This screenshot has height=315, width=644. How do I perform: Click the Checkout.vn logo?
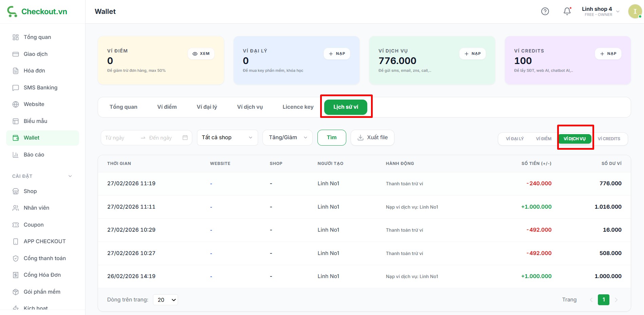pos(37,12)
